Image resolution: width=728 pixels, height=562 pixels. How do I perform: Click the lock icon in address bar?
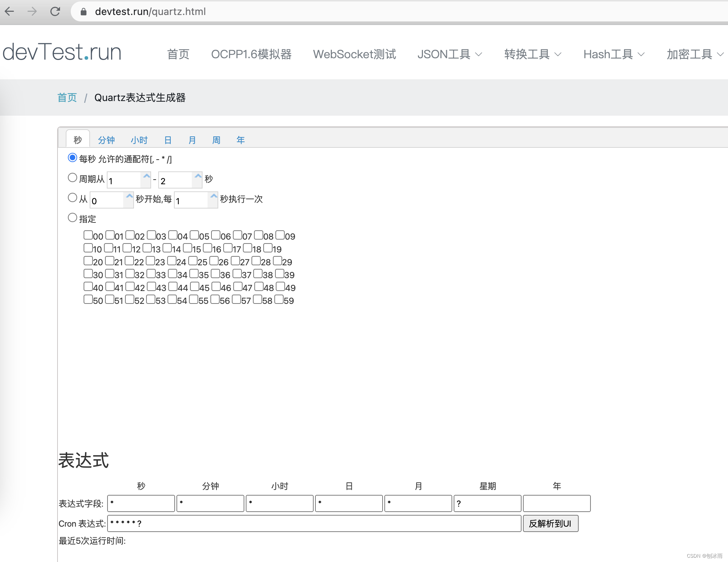click(84, 12)
